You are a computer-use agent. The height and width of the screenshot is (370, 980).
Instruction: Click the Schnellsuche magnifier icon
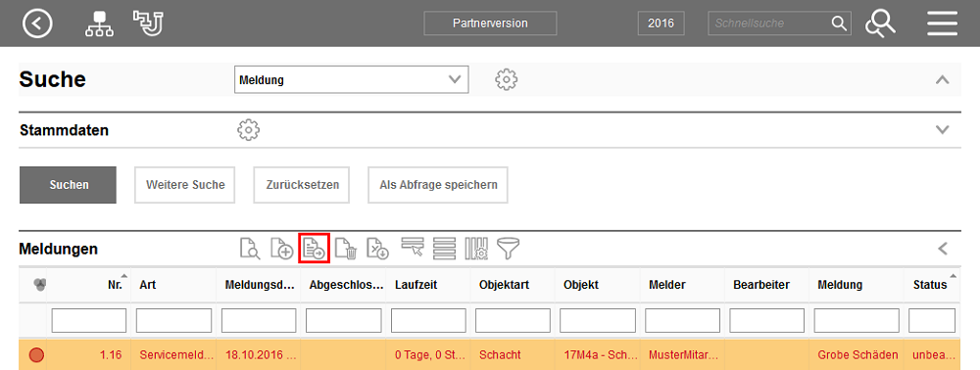coord(838,23)
